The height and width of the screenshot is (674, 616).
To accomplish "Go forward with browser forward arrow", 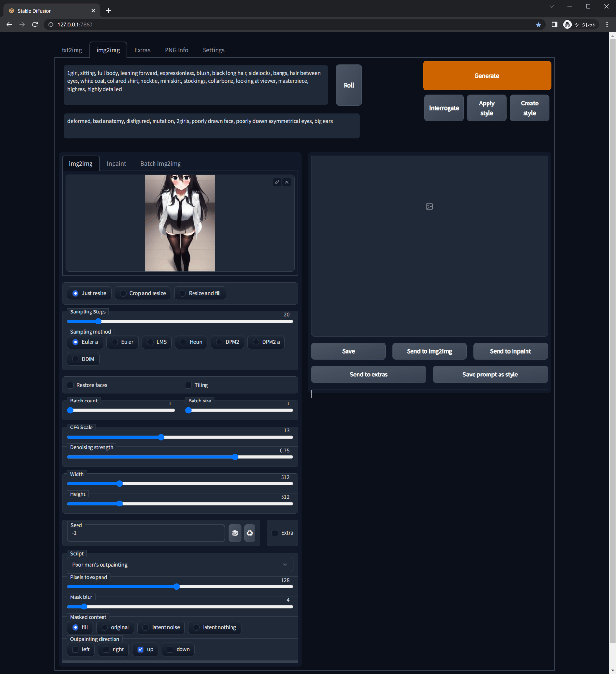I will 22,25.
